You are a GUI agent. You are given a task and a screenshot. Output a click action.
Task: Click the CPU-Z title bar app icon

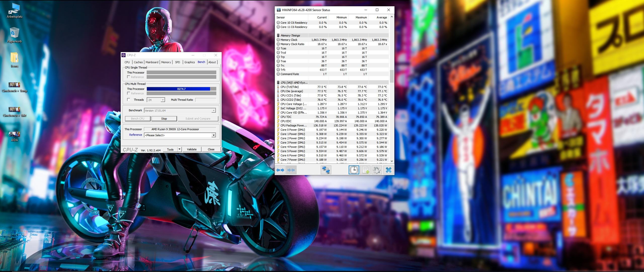click(x=124, y=55)
